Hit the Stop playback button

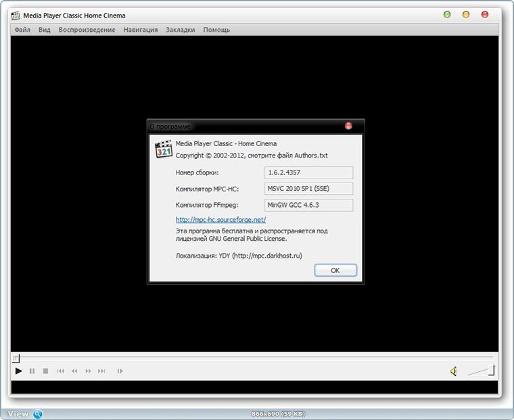(45, 371)
